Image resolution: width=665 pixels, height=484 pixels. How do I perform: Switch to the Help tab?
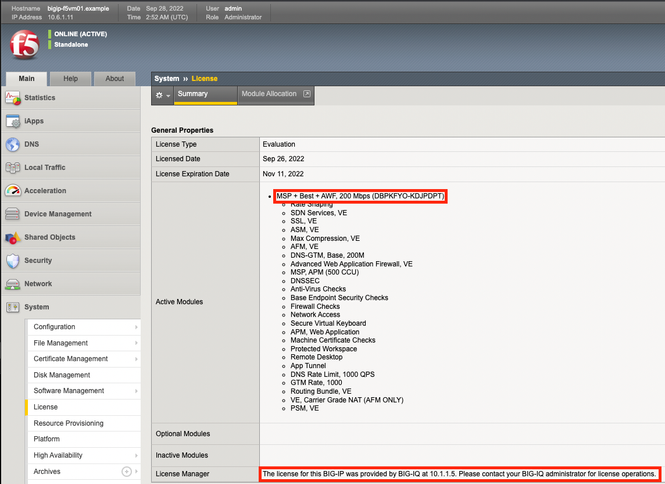[70, 78]
